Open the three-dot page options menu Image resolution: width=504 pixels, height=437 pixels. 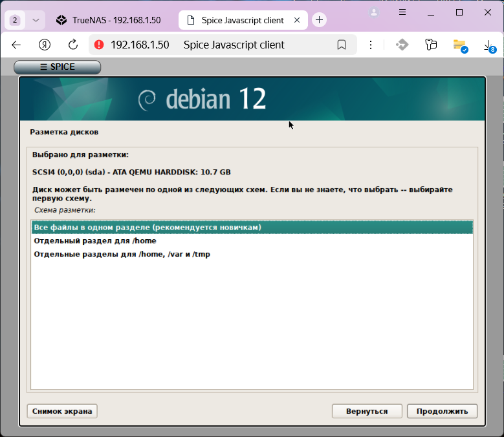pyautogui.click(x=371, y=45)
